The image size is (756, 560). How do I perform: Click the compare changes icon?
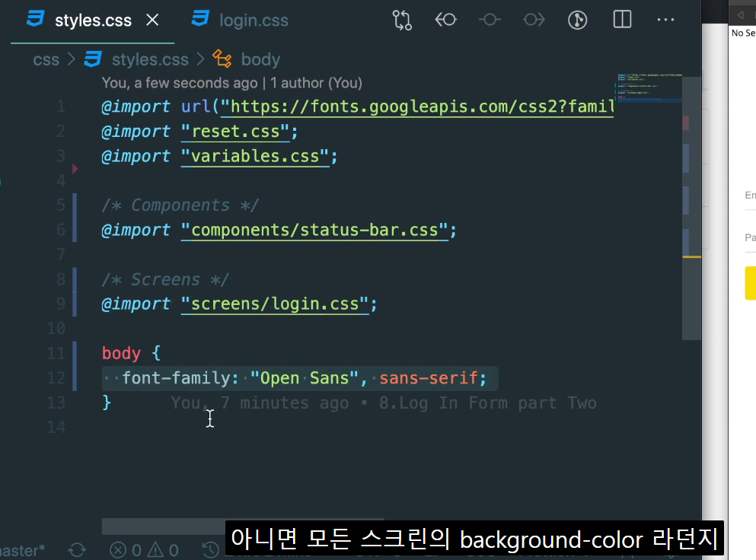click(402, 21)
